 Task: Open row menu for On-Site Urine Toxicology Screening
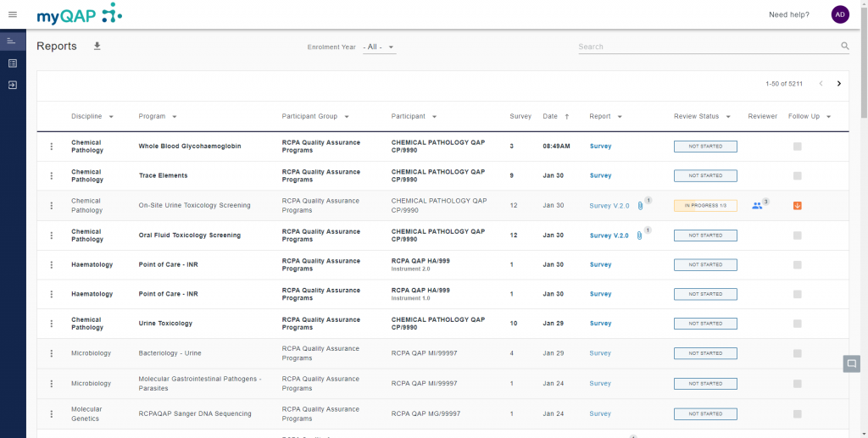tap(52, 206)
